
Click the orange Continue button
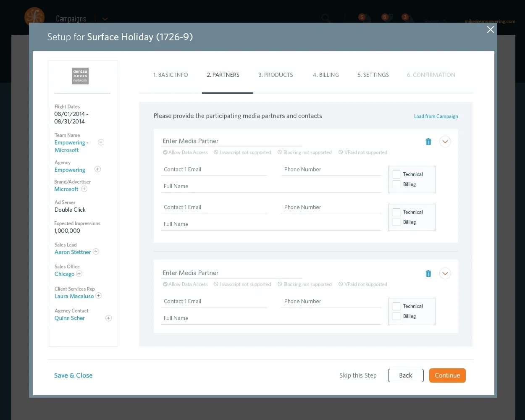[x=447, y=375]
